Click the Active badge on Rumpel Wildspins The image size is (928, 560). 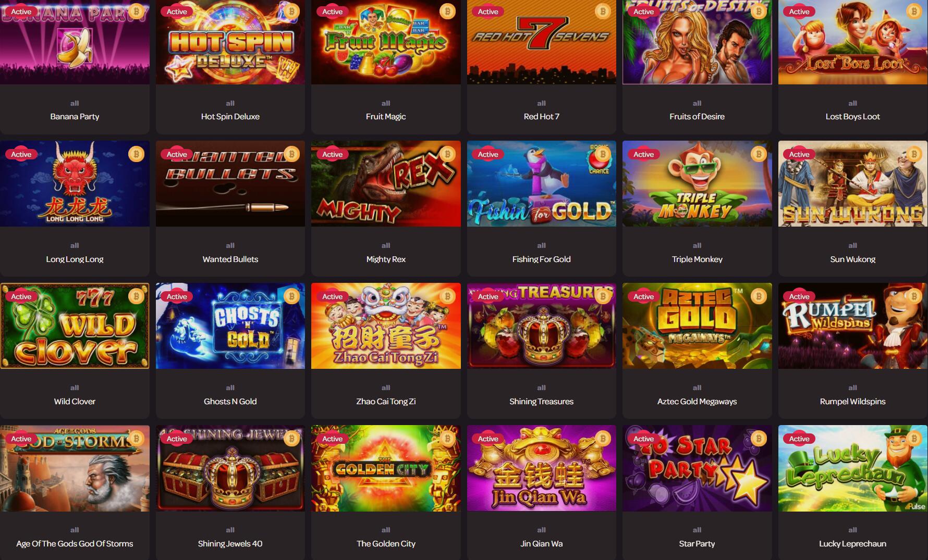coord(799,296)
